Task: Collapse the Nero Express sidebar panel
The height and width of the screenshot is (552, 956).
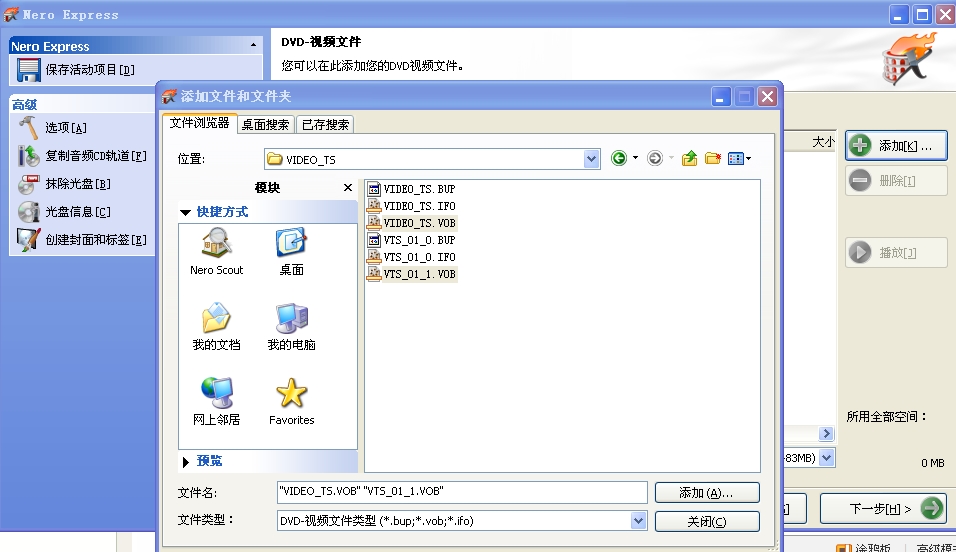Action: click(x=253, y=45)
